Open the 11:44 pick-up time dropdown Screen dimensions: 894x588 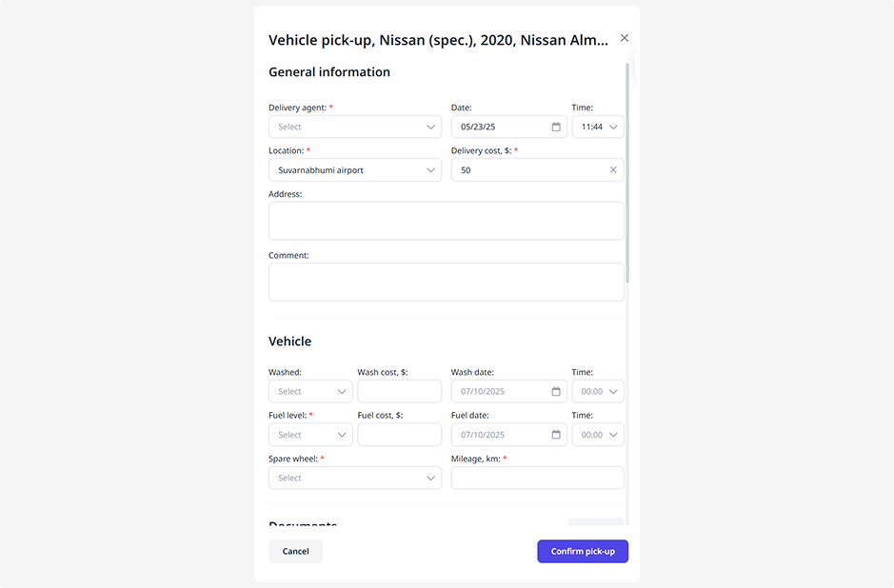(598, 127)
